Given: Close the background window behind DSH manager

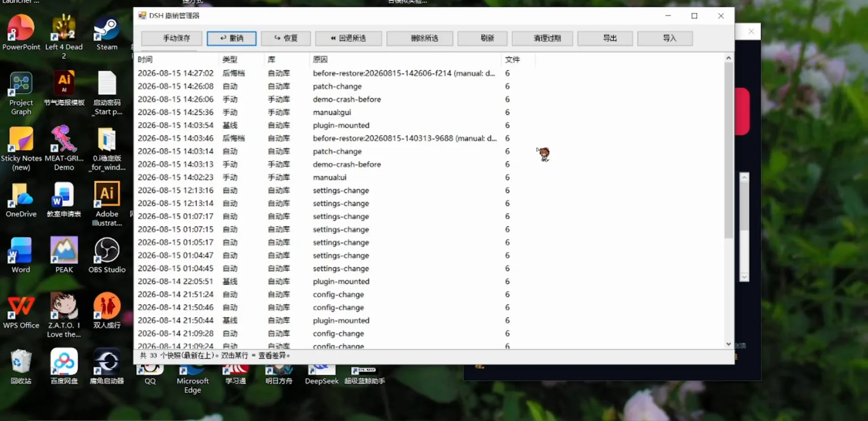Looking at the screenshot, I should tap(751, 31).
